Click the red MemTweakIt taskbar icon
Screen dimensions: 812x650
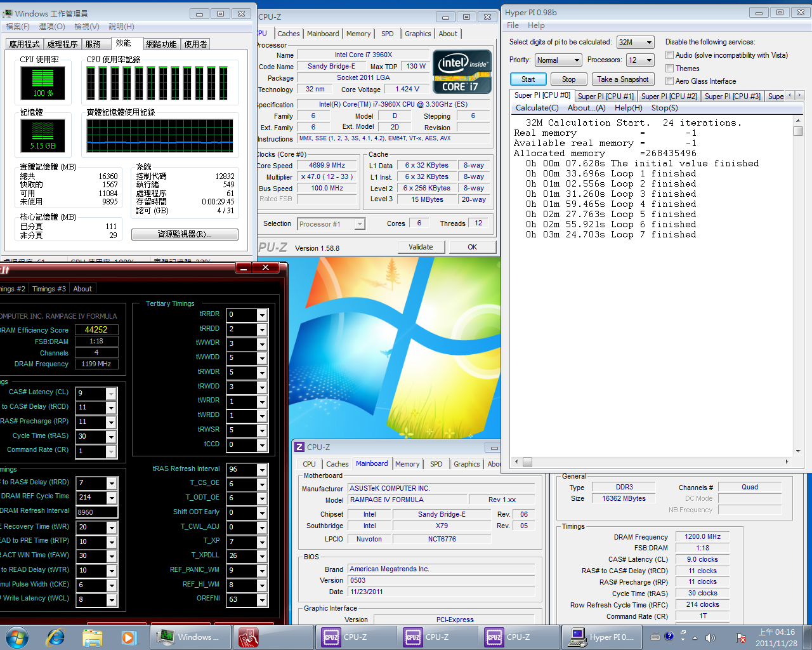click(249, 637)
